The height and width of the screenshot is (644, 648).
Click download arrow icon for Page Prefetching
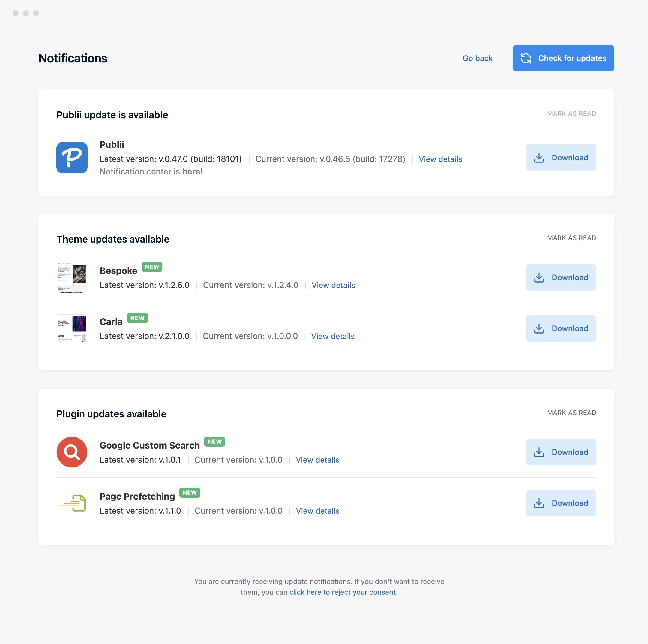coord(539,503)
